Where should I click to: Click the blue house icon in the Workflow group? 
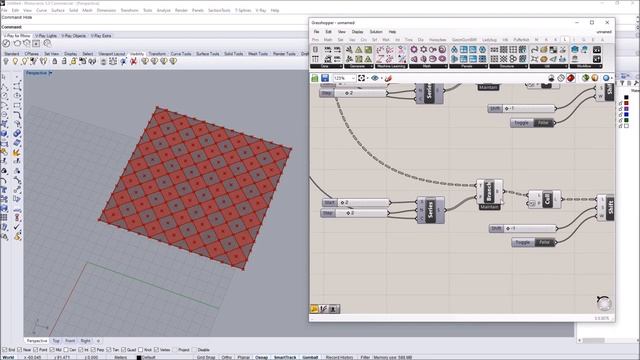click(x=575, y=50)
